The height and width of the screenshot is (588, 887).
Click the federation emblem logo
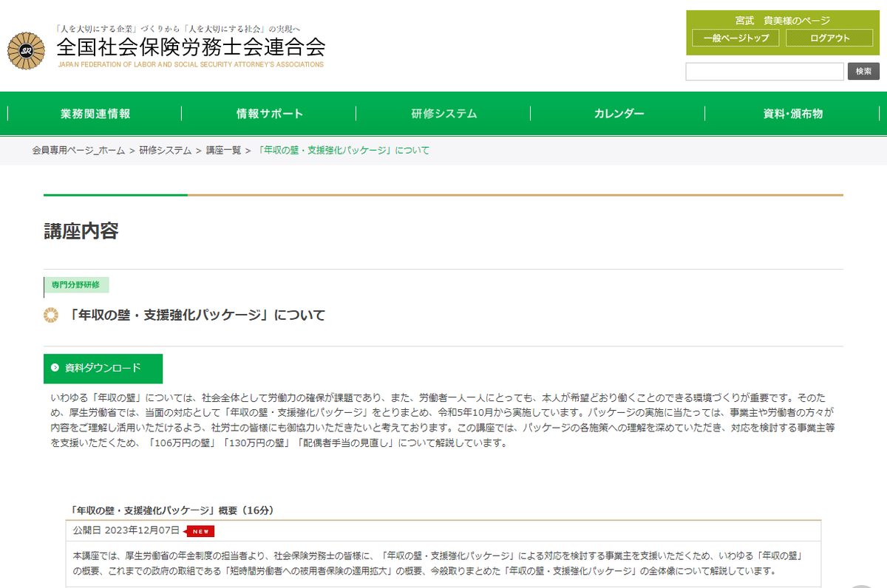25,49
